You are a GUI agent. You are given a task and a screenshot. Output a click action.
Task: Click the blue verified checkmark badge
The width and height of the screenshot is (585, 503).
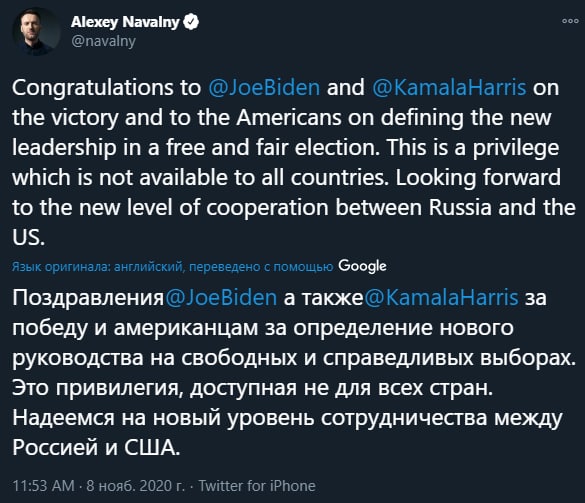click(x=191, y=22)
